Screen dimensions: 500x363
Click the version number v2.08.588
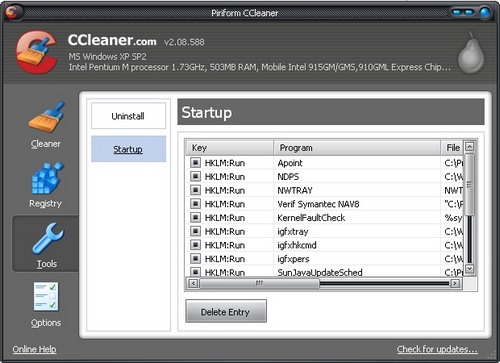point(184,42)
